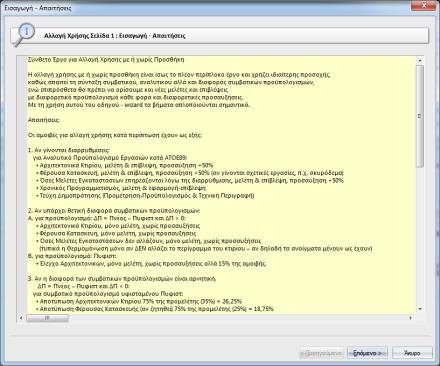440x366 pixels.
Task: Click the line '1. Αν γίνονται διαρρυθμίσεις:'
Action: pyautogui.click(x=69, y=150)
